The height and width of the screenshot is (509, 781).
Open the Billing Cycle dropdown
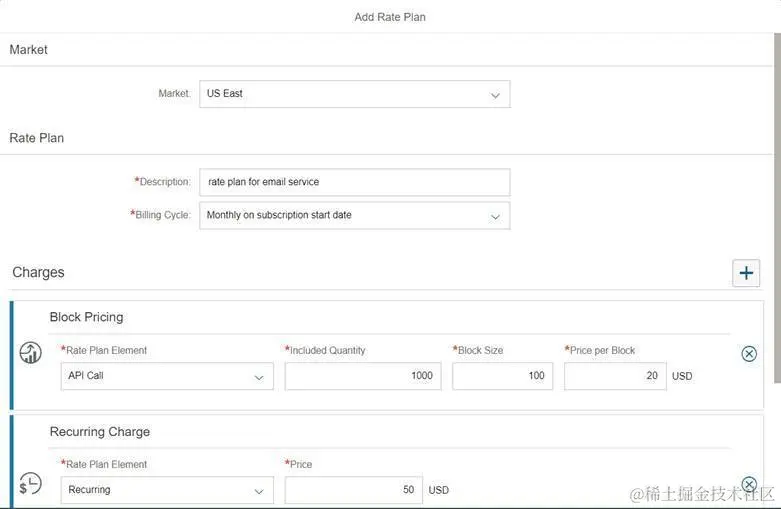pyautogui.click(x=355, y=216)
